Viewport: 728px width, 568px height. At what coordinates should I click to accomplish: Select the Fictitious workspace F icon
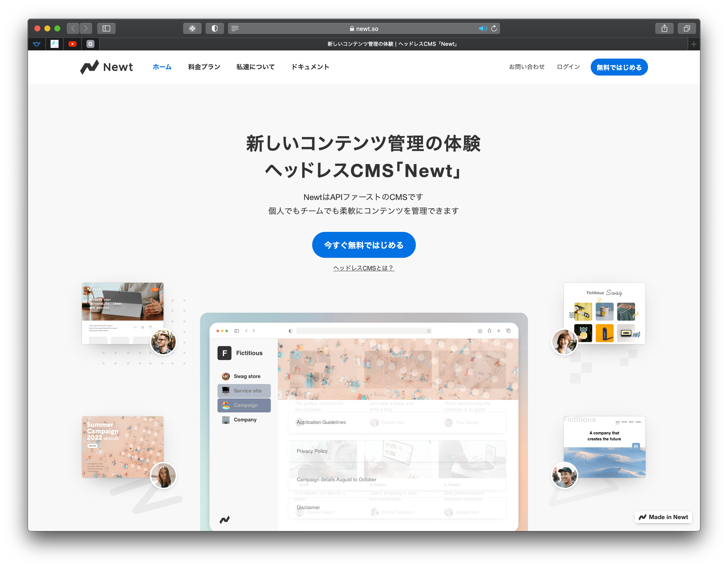(224, 353)
